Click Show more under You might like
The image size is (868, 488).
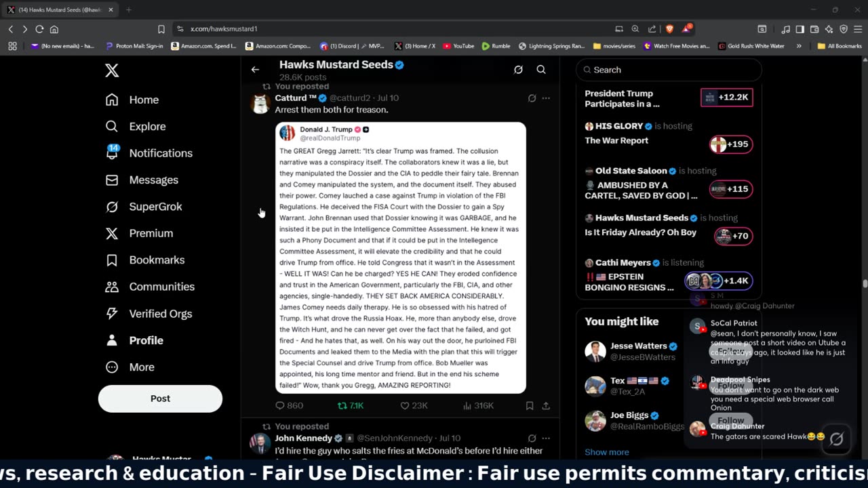tap(606, 452)
